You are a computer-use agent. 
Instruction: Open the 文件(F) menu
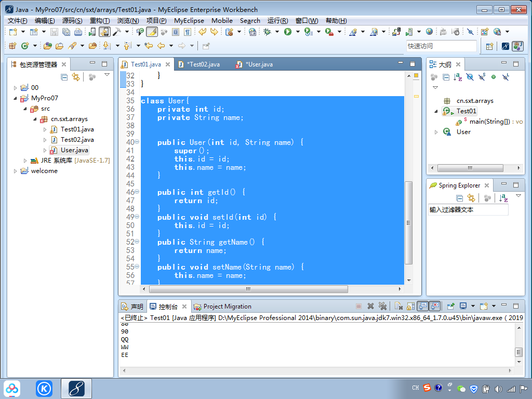(x=17, y=21)
